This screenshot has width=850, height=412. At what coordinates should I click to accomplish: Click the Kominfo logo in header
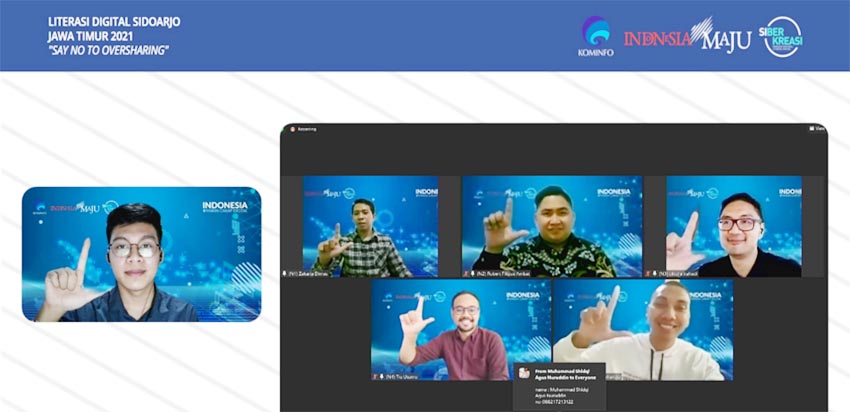pos(595,37)
